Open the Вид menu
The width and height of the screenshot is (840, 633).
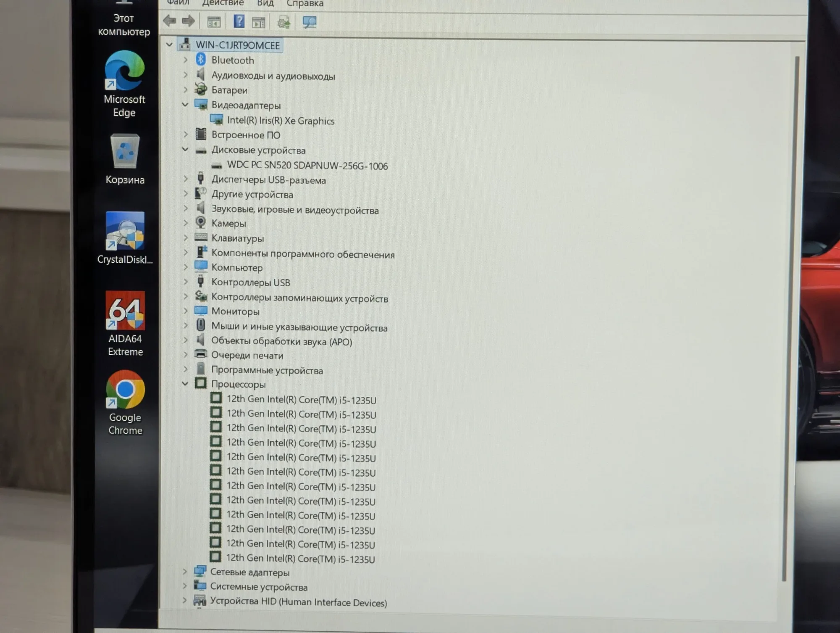pyautogui.click(x=265, y=3)
